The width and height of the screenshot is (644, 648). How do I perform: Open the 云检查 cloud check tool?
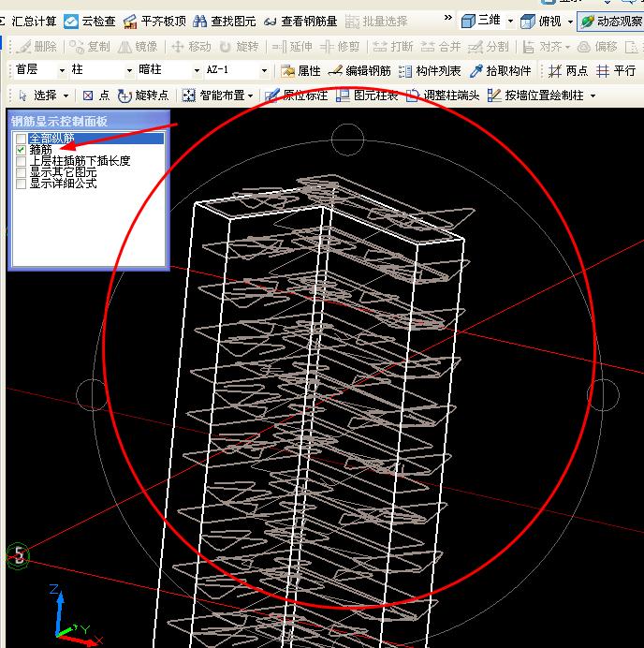click(x=90, y=22)
